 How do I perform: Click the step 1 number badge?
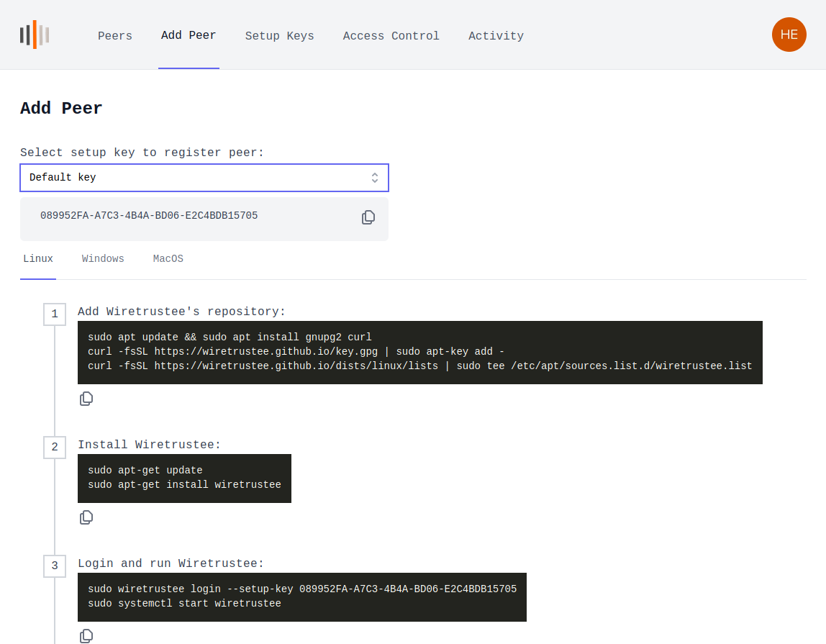(x=55, y=314)
